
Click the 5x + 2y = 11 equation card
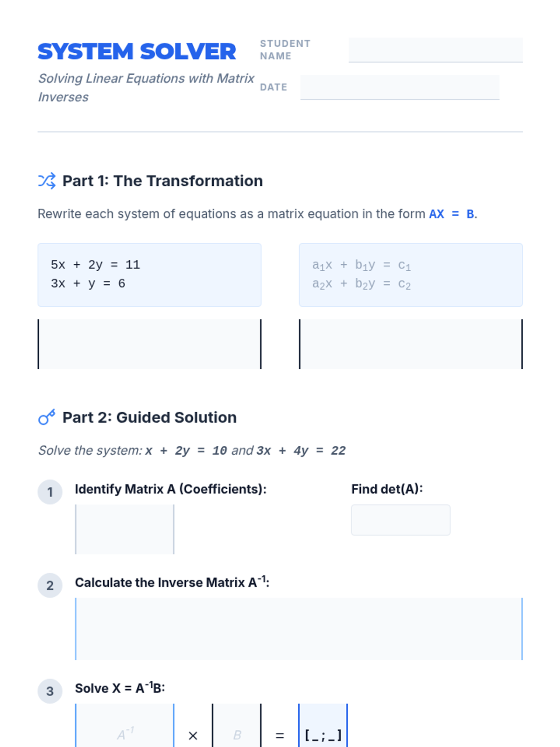pyautogui.click(x=149, y=275)
